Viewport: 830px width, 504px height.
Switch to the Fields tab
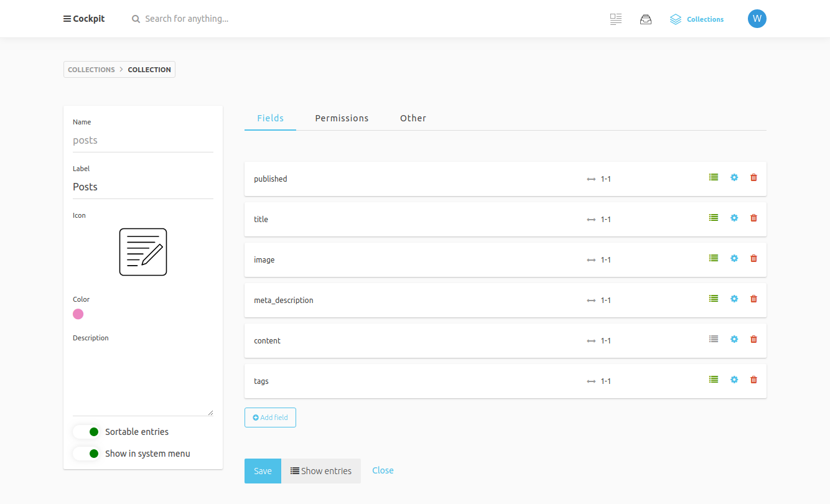270,118
